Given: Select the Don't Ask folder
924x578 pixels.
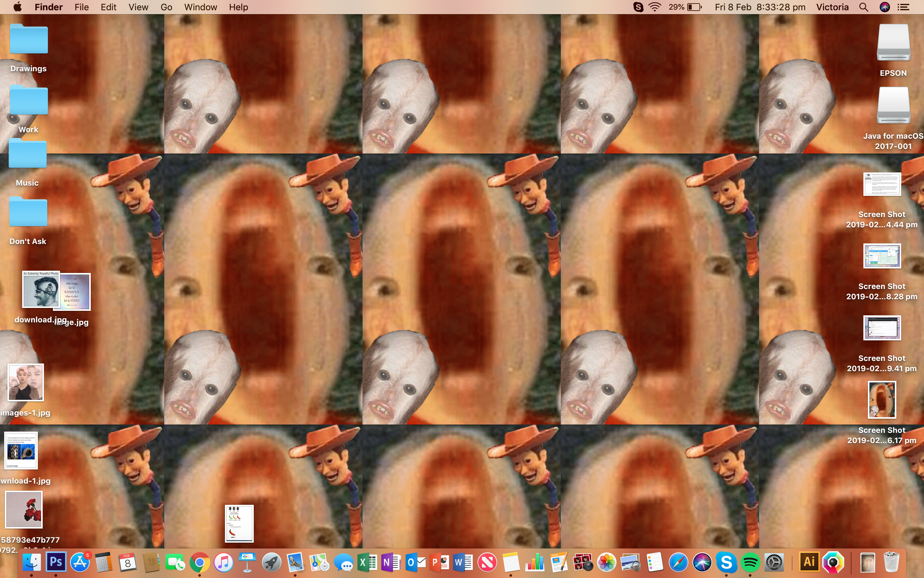Looking at the screenshot, I should click(28, 211).
